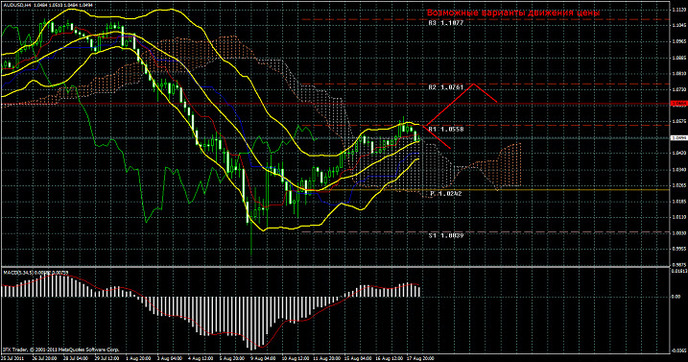Select the red title text annotation

[513, 13]
